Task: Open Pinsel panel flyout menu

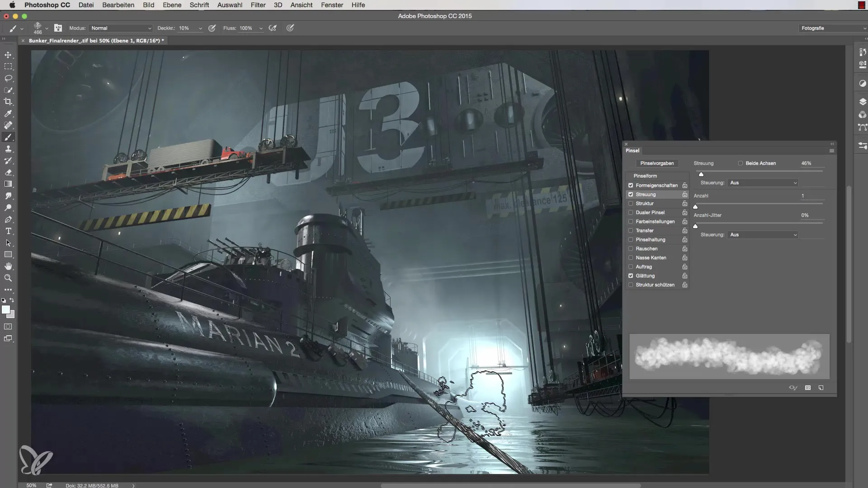Action: pyautogui.click(x=831, y=151)
